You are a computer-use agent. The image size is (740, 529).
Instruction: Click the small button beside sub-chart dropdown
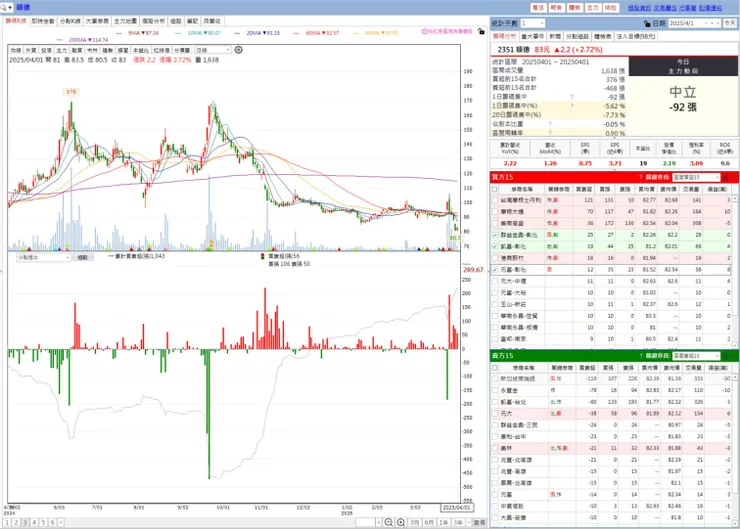pos(82,257)
